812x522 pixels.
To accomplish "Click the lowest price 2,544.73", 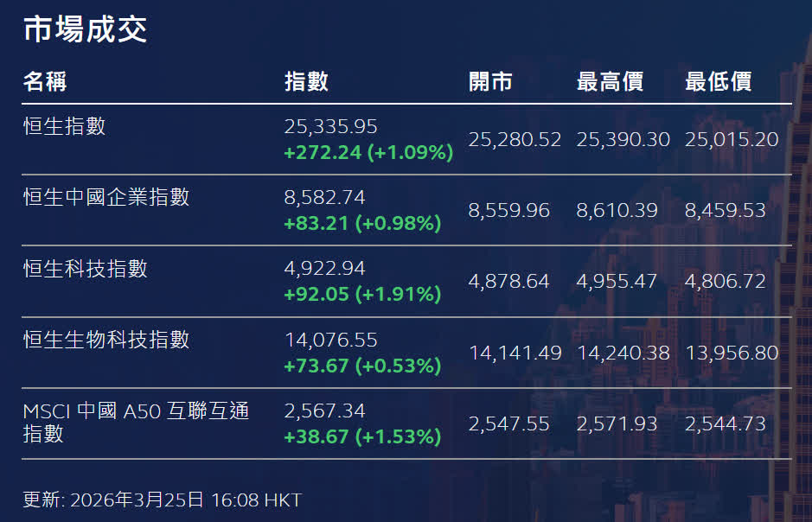I will 726,424.
